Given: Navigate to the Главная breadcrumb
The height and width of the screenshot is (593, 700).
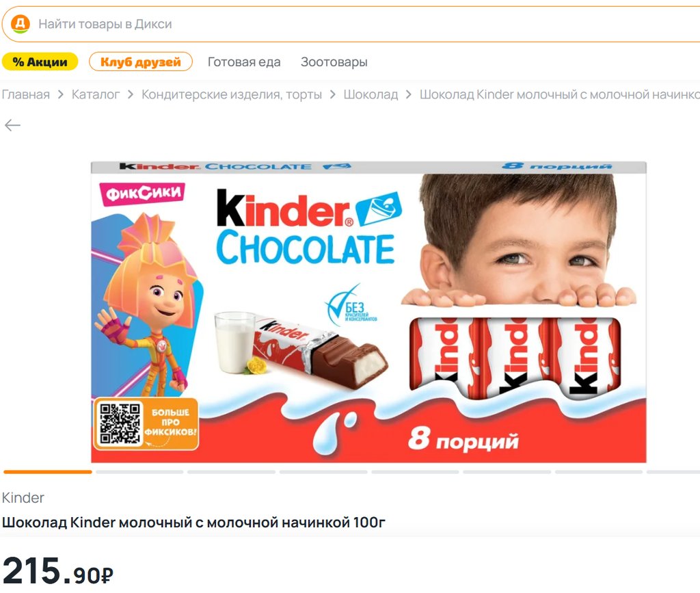Looking at the screenshot, I should tap(25, 94).
